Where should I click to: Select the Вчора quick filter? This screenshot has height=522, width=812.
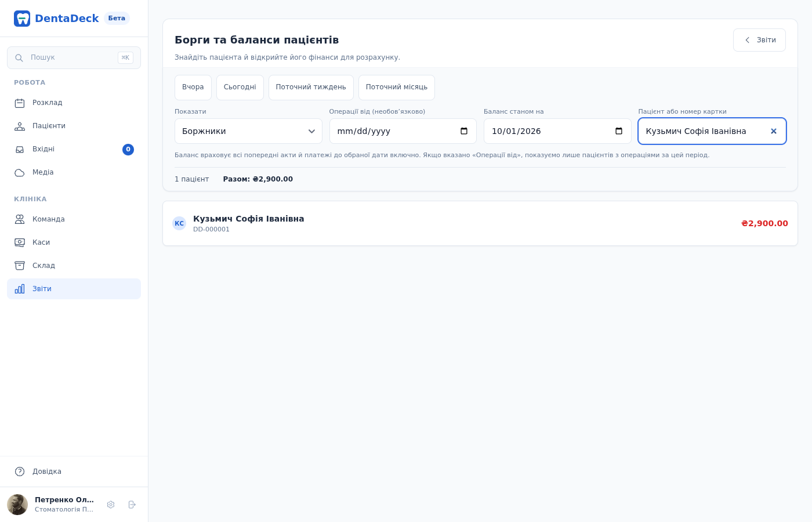pos(193,88)
